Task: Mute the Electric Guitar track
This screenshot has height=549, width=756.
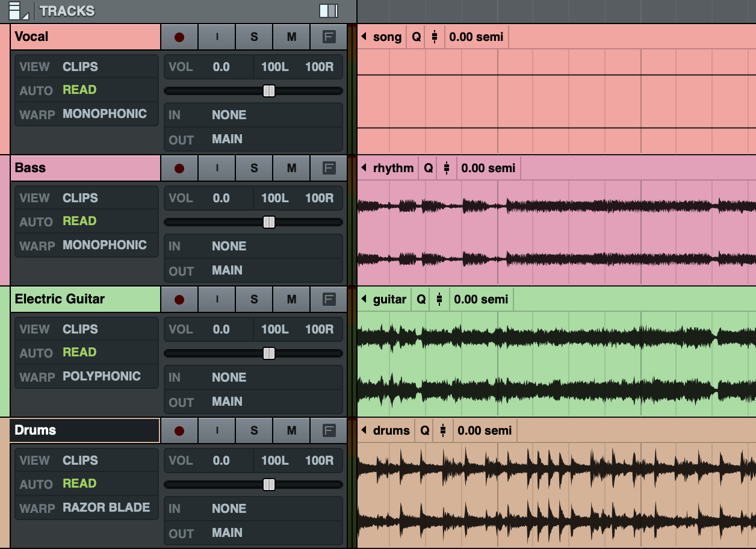Action: tap(291, 299)
